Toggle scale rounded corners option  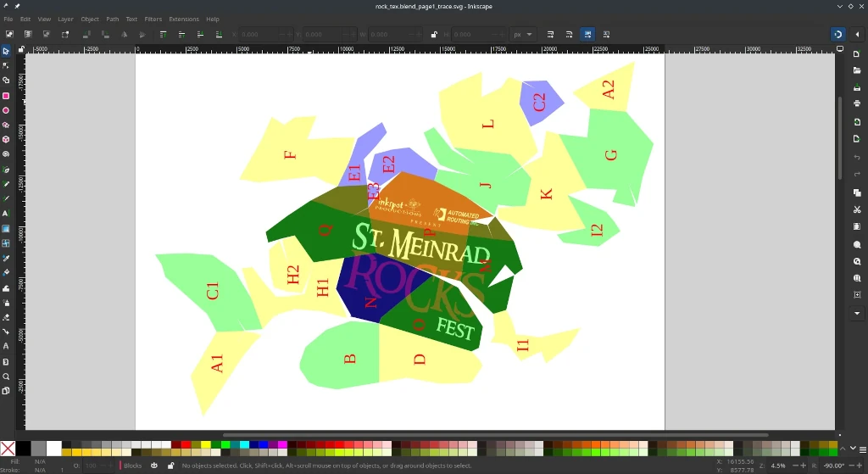click(x=569, y=34)
